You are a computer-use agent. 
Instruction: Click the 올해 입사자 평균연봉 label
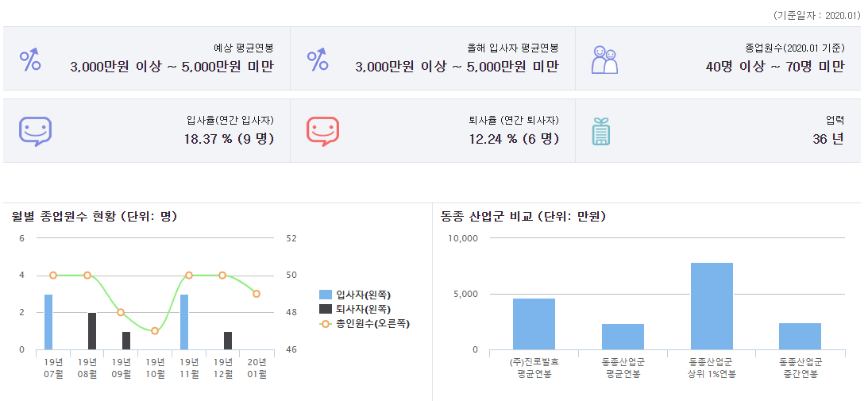[x=513, y=48]
